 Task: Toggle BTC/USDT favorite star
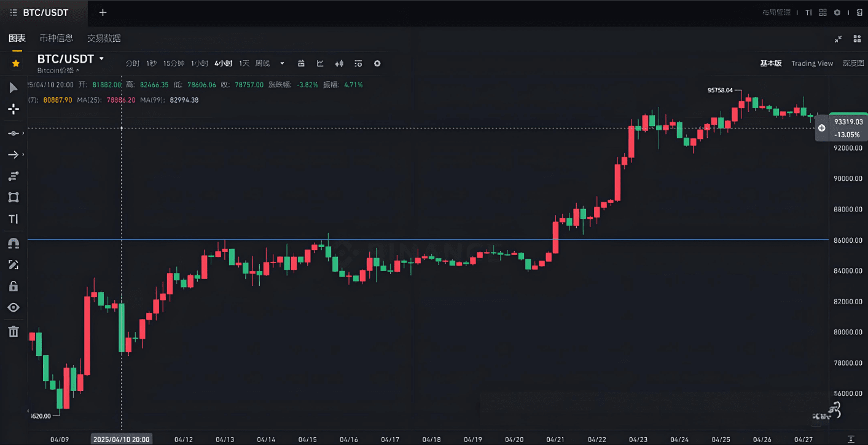pos(16,63)
